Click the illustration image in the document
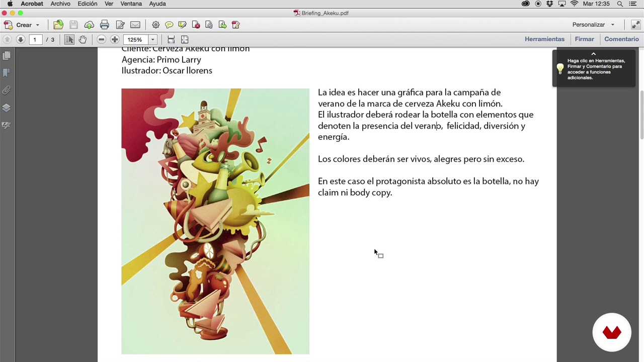This screenshot has height=362, width=644. [x=215, y=221]
